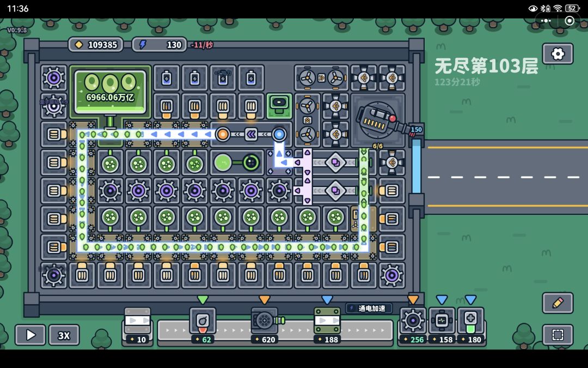This screenshot has width=588, height=368.
Task: Choose the medical item costing 180
Action: pyautogui.click(x=470, y=325)
